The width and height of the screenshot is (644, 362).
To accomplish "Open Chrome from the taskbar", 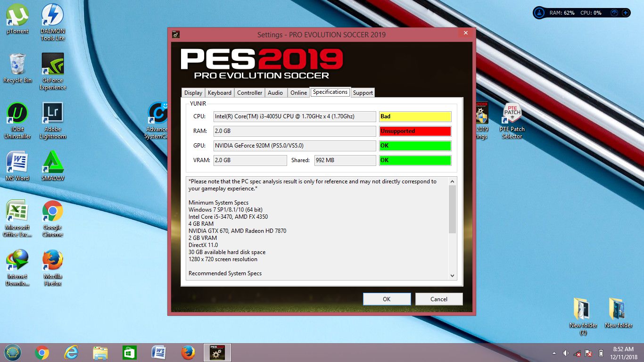I will 42,353.
